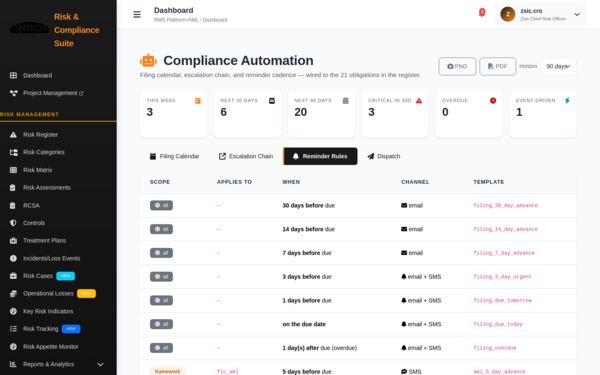Switch to the Filing Calendar tab
Image resolution: width=600 pixels, height=375 pixels.
(x=174, y=156)
